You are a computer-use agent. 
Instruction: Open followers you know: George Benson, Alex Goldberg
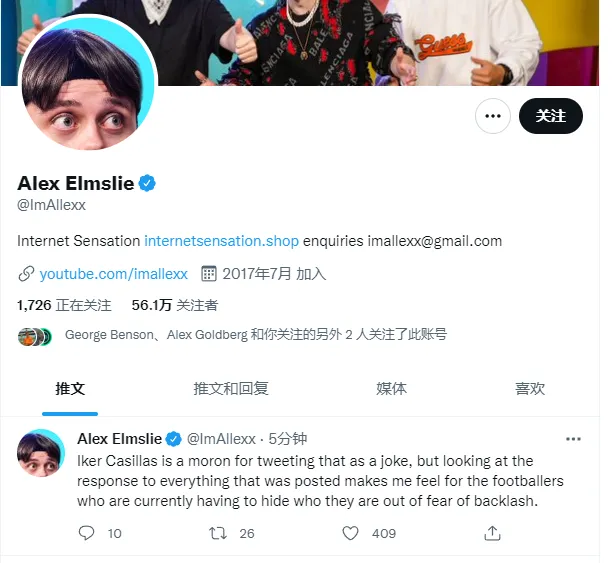256,335
